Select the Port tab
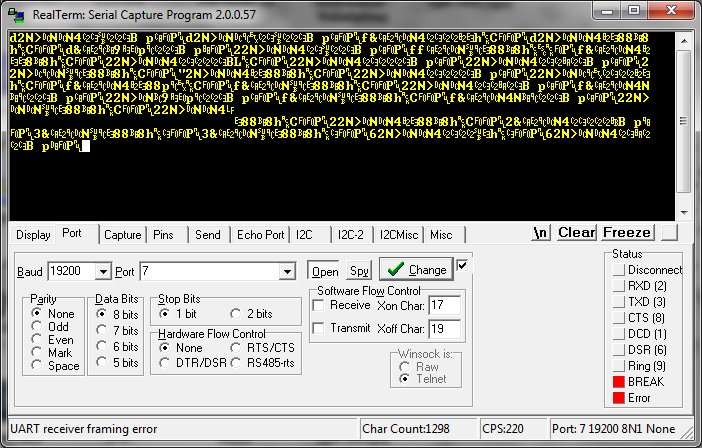The height and width of the screenshot is (448, 702). (x=72, y=234)
